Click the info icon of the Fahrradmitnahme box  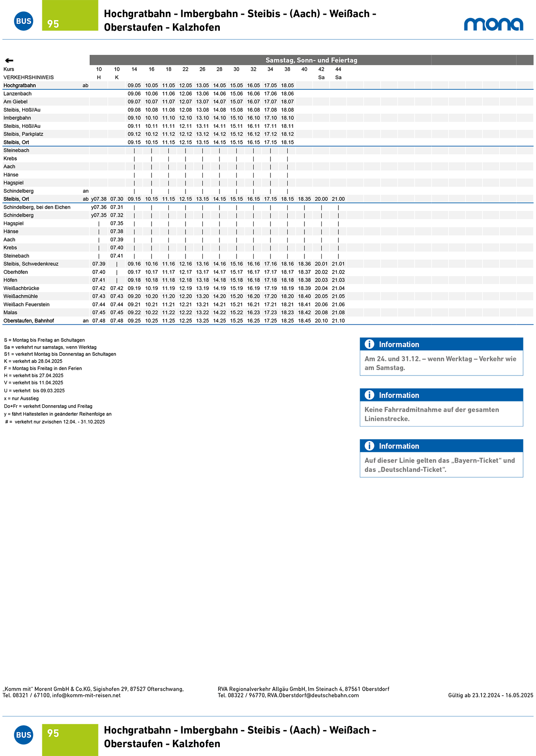[369, 395]
